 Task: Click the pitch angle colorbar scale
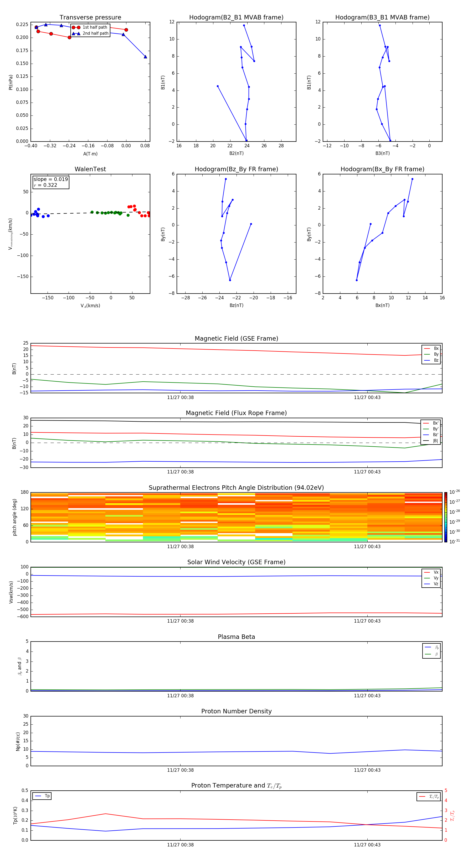446,517
